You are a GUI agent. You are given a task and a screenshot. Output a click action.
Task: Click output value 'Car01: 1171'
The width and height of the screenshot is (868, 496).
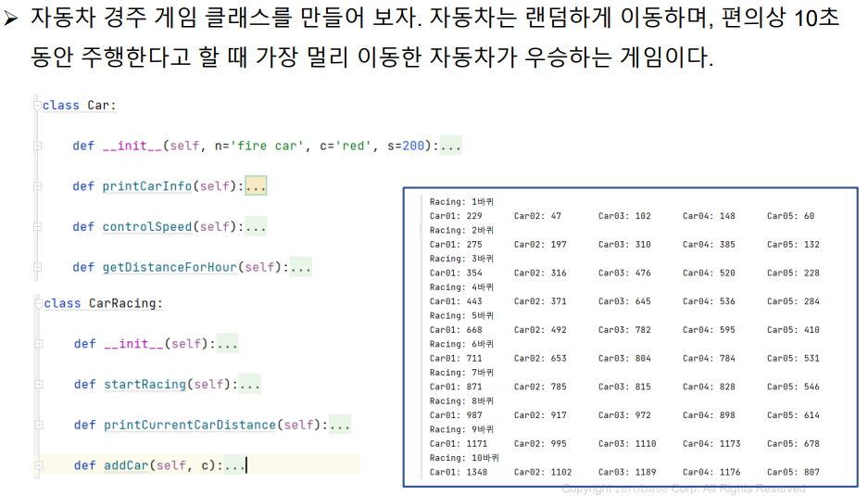point(459,444)
